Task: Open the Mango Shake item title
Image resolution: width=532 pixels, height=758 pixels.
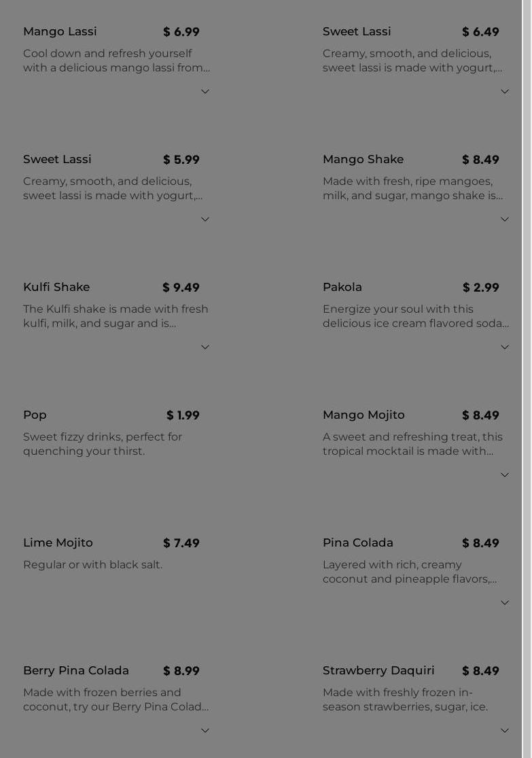Action: point(363,159)
